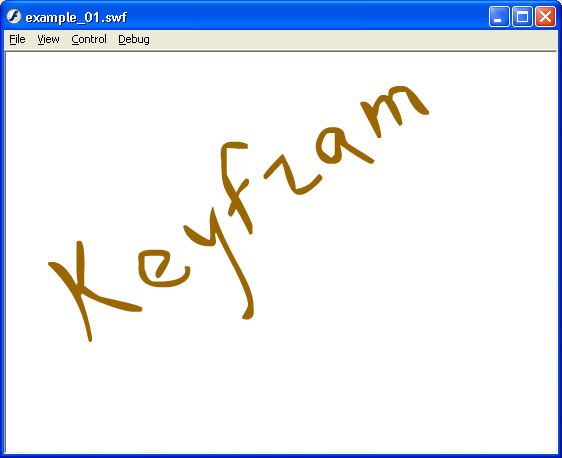Open the Debug menu
This screenshot has width=562, height=458.
pyautogui.click(x=134, y=39)
